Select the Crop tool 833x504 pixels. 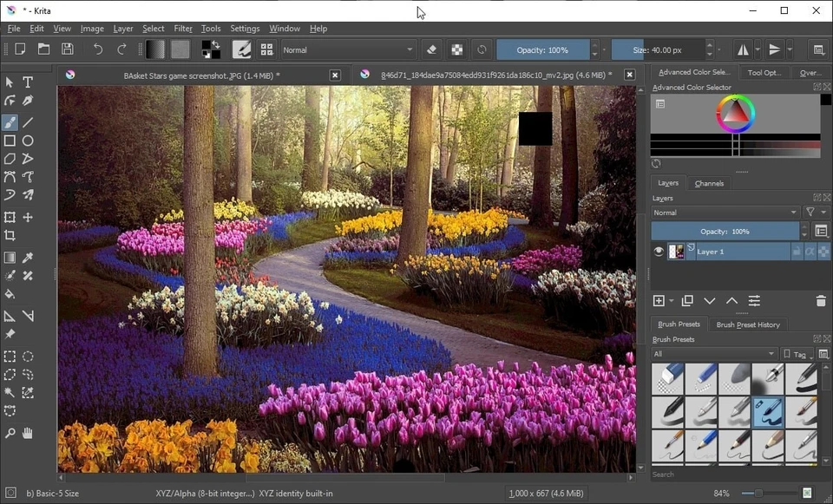(x=10, y=235)
